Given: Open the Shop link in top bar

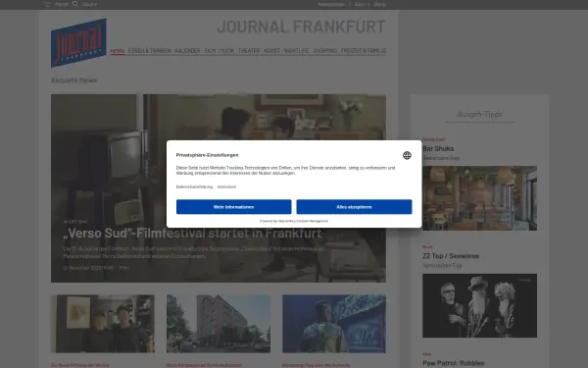Looking at the screenshot, I should click(x=379, y=5).
